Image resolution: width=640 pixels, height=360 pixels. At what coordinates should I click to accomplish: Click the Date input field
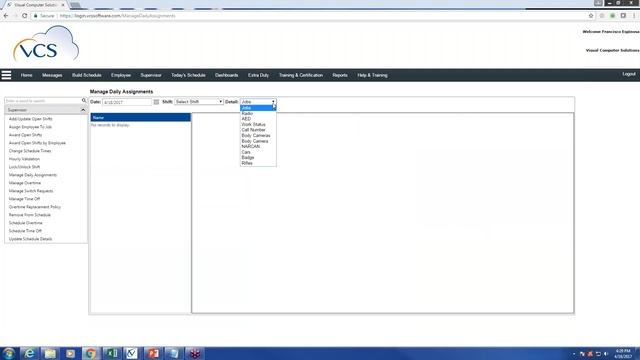point(127,102)
